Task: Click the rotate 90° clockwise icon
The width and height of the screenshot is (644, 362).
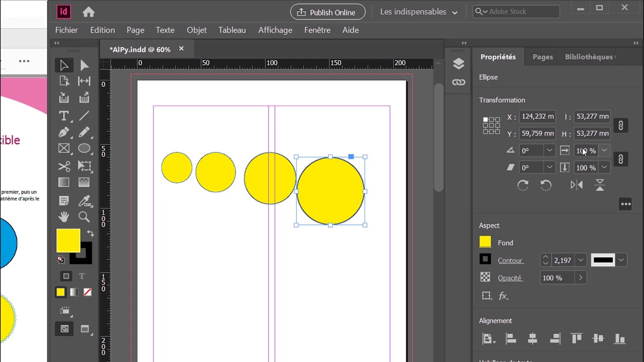Action: pos(523,185)
